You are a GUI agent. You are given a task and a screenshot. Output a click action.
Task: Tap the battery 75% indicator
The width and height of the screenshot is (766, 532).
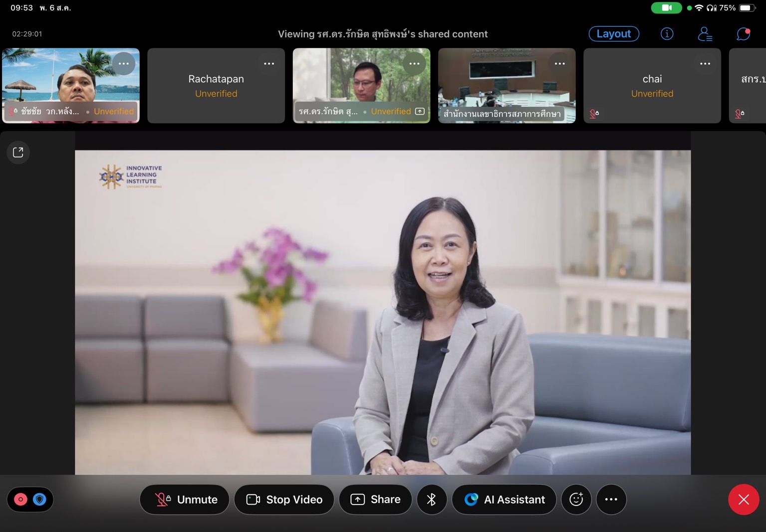pyautogui.click(x=738, y=8)
